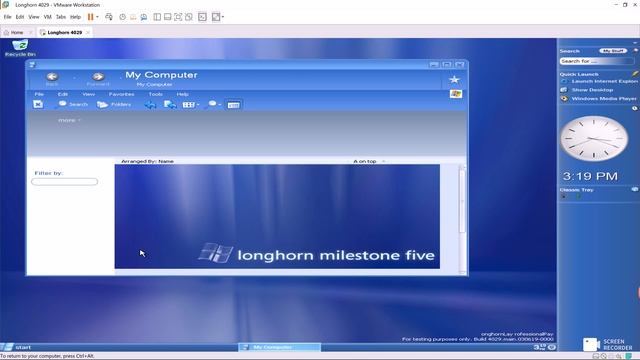This screenshot has width=640, height=360.
Task: Click the analog clock in the sidebar
Action: point(594,138)
